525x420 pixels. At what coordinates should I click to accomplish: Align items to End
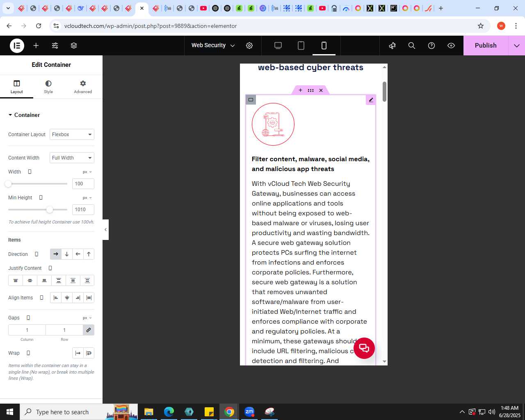point(78,298)
